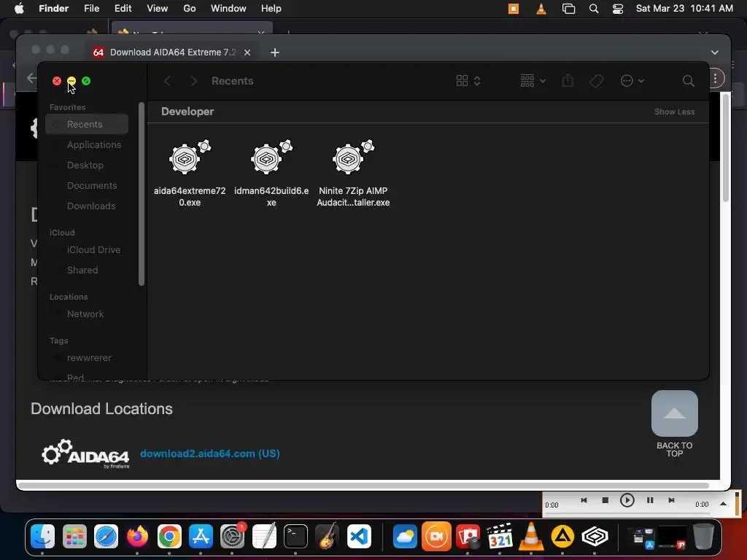Open the Finder action ellipsis menu
Image resolution: width=747 pixels, height=560 pixels.
tap(632, 81)
